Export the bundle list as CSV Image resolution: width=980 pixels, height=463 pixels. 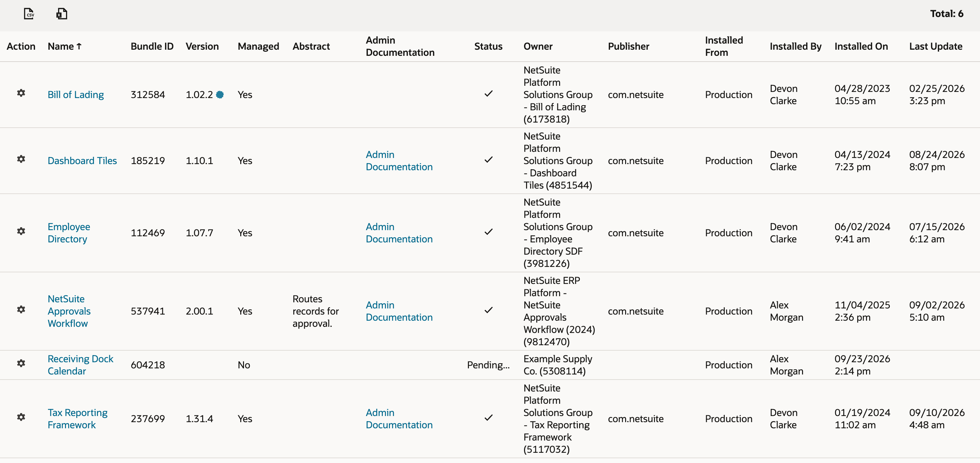coord(29,14)
